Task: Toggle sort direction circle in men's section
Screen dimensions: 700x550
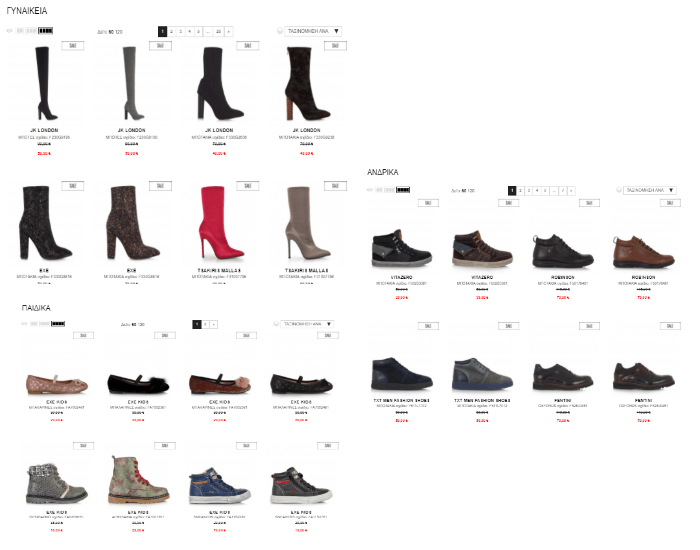Action: 619,190
